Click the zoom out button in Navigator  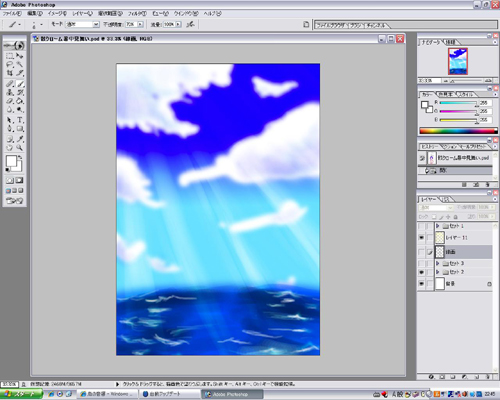(x=445, y=81)
